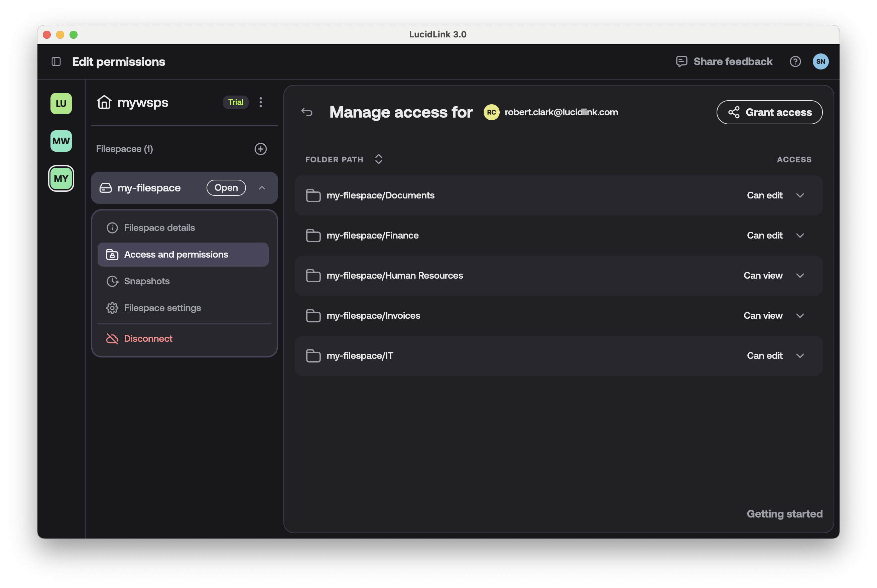Screen dimensions: 877x588
Task: Click the folder icon for my-filespace/IT
Action: [x=313, y=356]
